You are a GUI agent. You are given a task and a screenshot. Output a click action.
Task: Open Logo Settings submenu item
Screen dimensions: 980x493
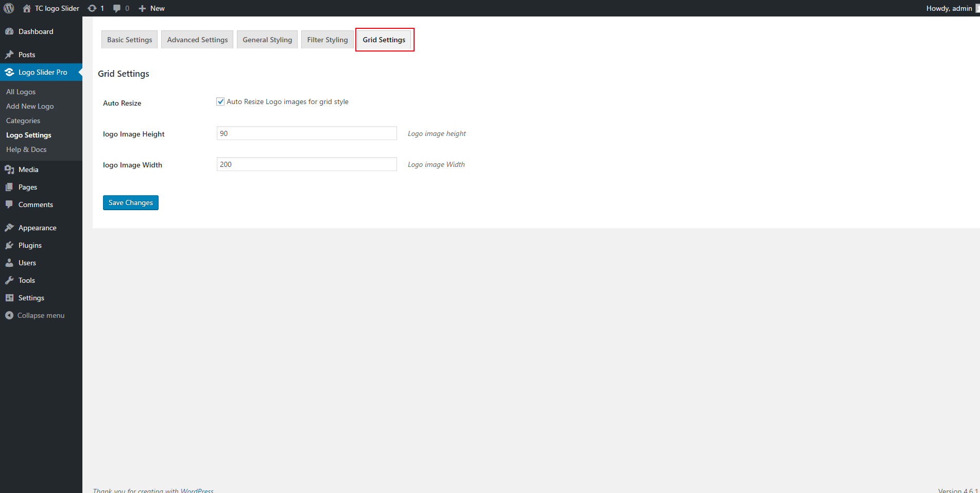[29, 135]
